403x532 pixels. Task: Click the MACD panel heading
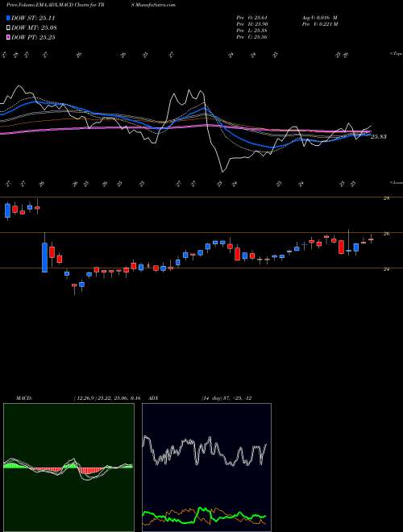[x=24, y=398]
